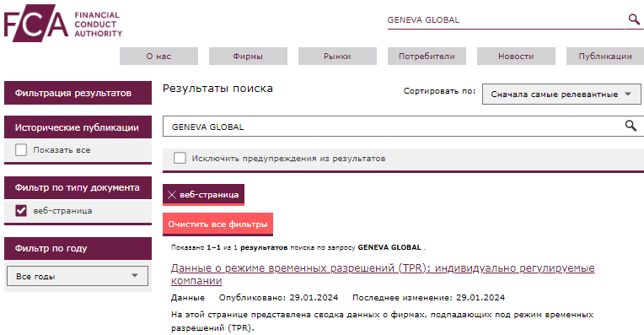Click the Показано 1–1 из 1 результатов text
The image size is (644, 335).
coord(229,247)
